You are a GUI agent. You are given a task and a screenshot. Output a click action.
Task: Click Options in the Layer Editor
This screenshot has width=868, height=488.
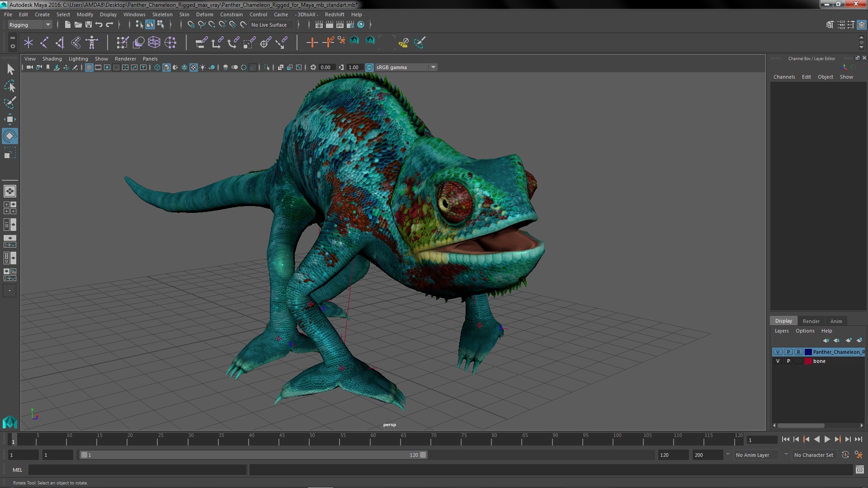tap(805, 331)
